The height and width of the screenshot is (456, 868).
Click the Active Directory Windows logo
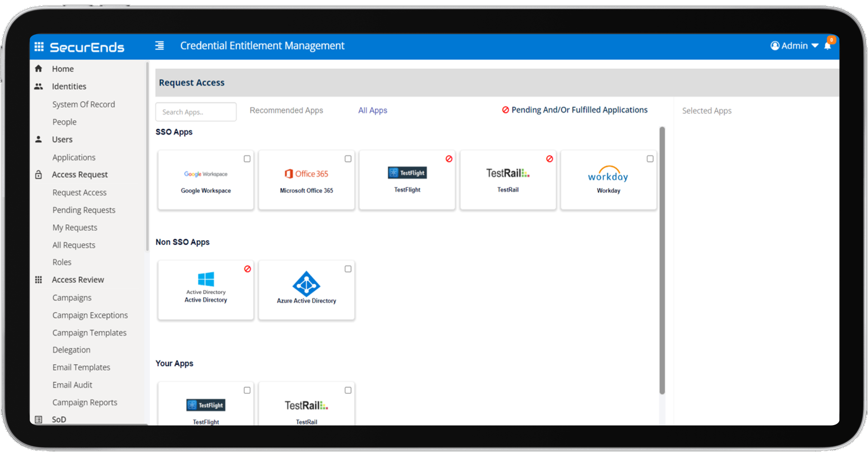(206, 279)
